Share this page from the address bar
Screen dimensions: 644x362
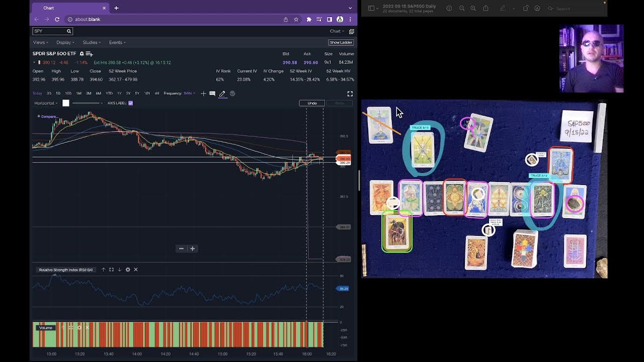(286, 19)
